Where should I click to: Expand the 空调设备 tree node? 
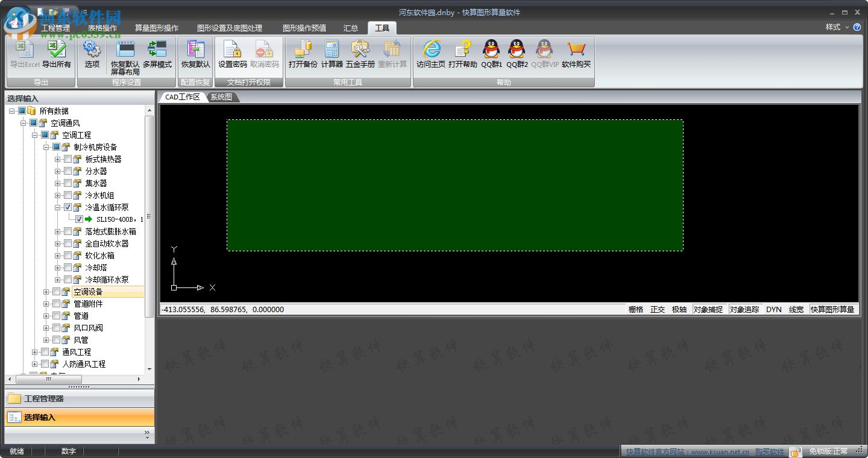coord(46,292)
